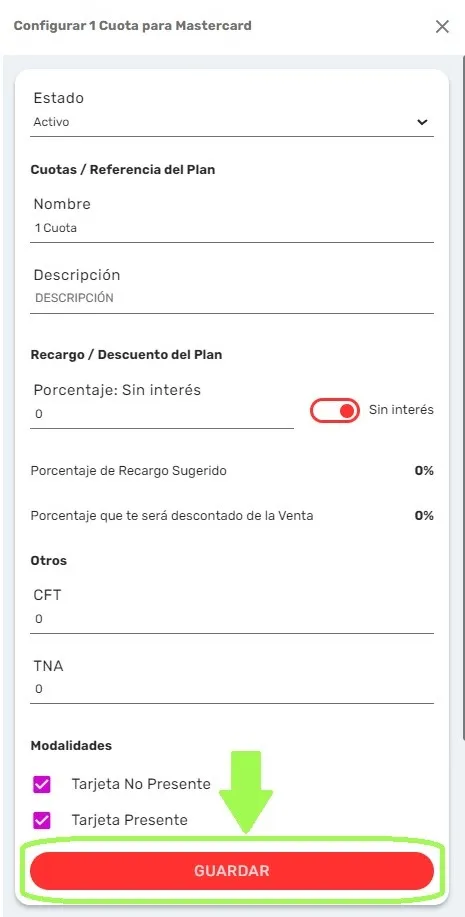Select the Porcentaje Sin interés input
This screenshot has width=465, height=917.
pyautogui.click(x=162, y=414)
